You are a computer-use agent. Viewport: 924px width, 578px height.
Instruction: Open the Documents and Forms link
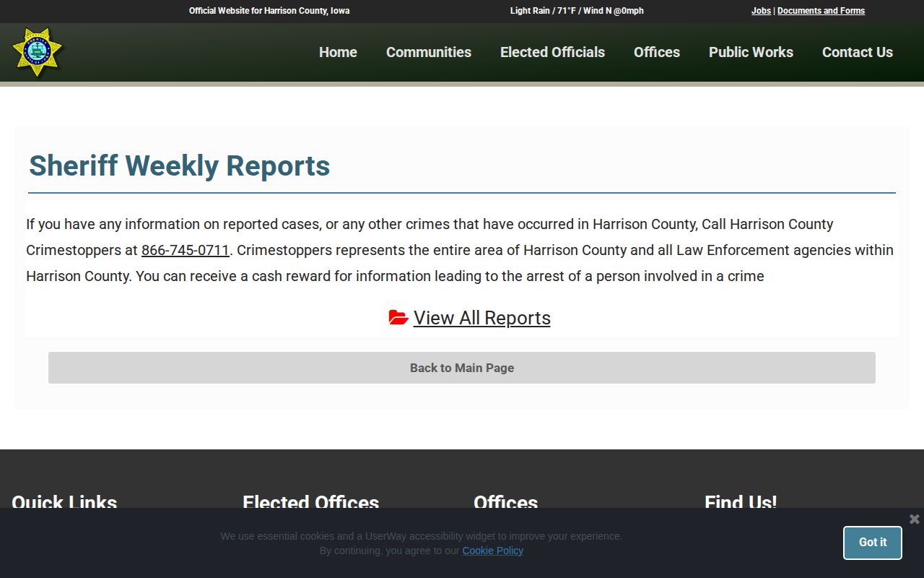click(x=821, y=11)
